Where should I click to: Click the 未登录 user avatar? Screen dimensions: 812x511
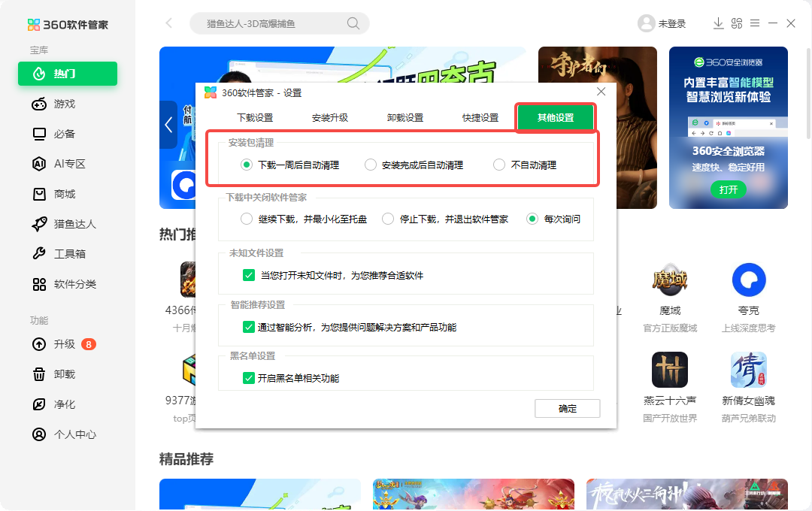(x=647, y=23)
